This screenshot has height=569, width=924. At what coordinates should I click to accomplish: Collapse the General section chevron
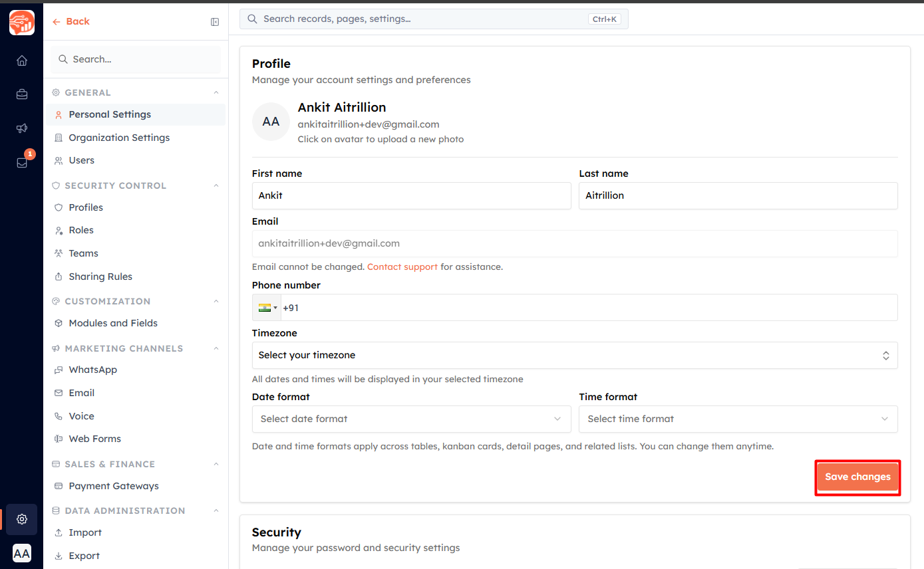click(216, 92)
